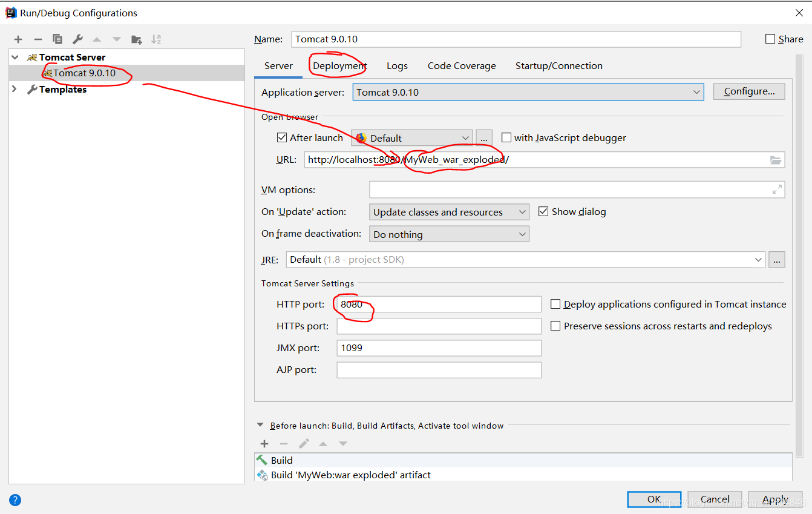Viewport: 812px width, 514px height.
Task: Enable Preserve sessions across restarts and redeploys
Action: (555, 326)
